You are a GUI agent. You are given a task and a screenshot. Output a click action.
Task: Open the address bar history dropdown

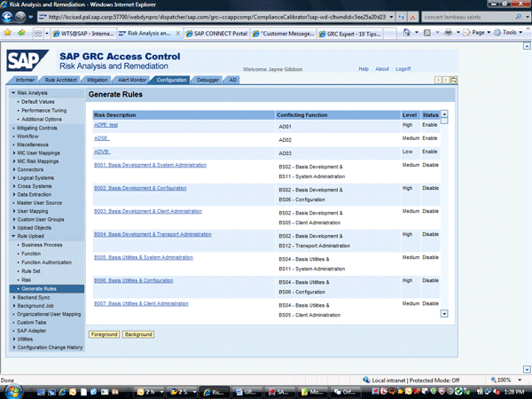(x=391, y=17)
